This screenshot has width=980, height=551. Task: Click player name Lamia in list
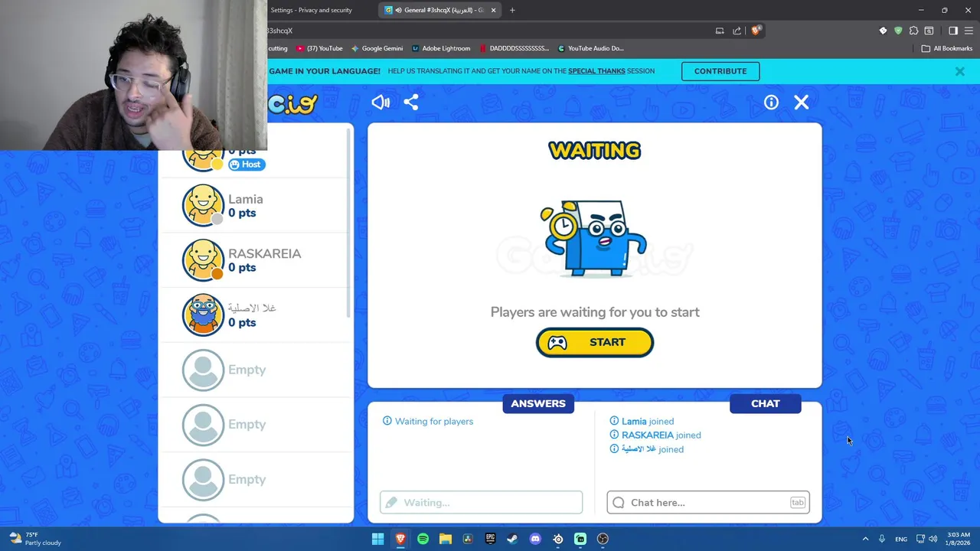(246, 199)
